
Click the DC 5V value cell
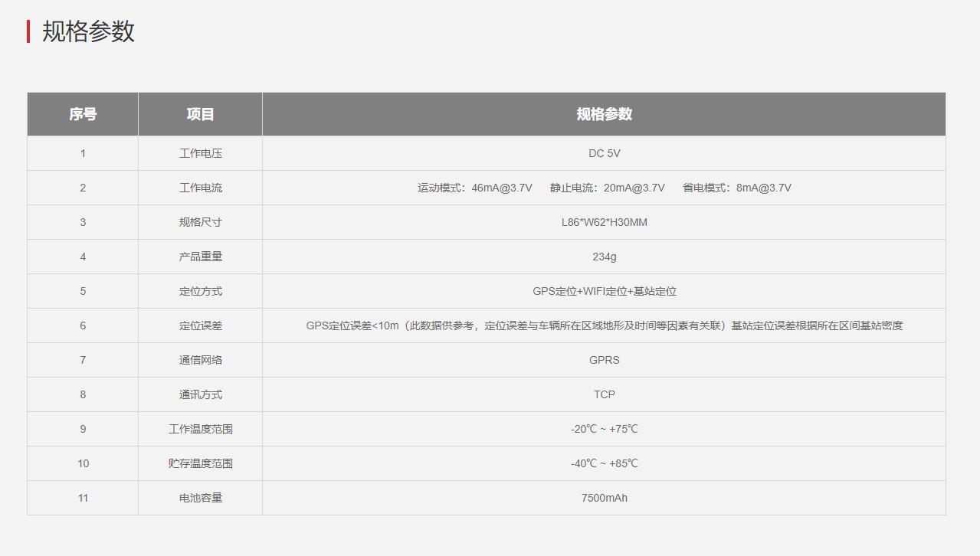click(604, 153)
